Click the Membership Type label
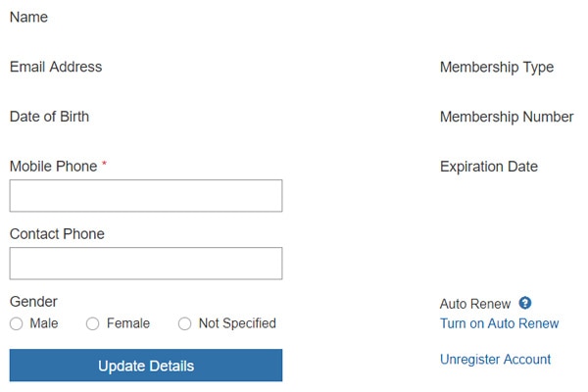 coord(497,68)
